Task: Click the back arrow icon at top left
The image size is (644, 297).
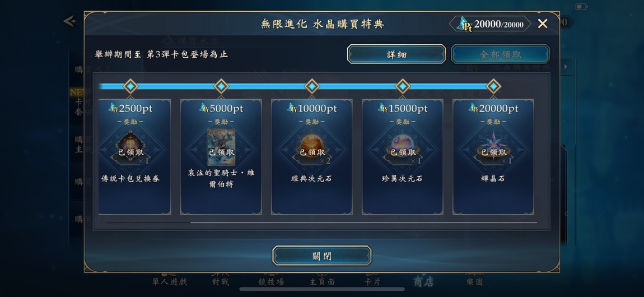Action: point(70,21)
